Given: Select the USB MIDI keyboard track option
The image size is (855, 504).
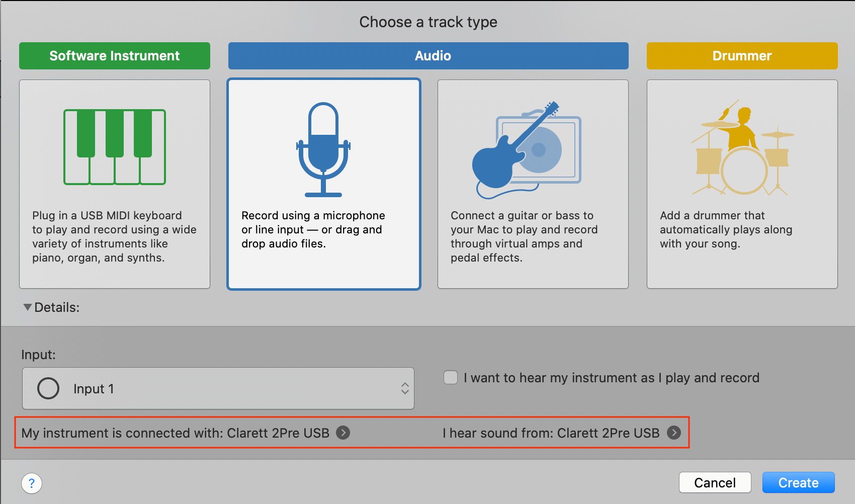Looking at the screenshot, I should click(x=114, y=184).
